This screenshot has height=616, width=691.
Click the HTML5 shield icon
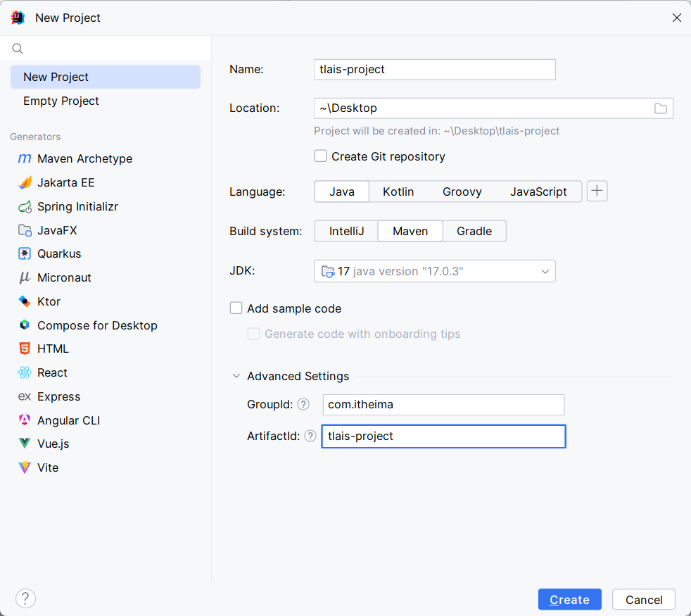[25, 348]
